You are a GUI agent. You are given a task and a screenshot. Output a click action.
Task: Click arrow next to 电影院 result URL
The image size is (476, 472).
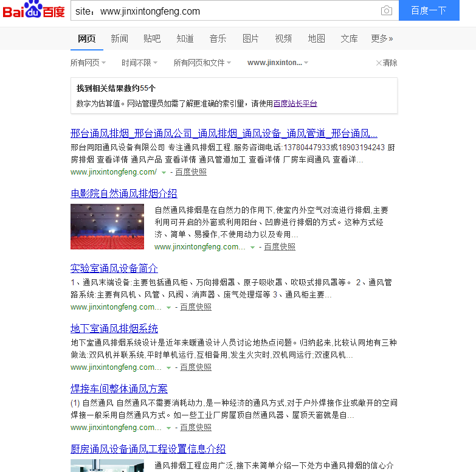[x=253, y=248]
